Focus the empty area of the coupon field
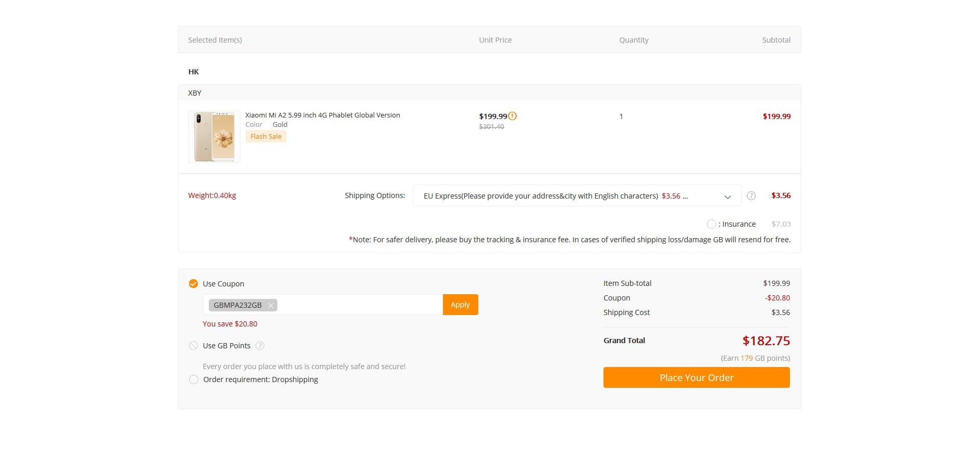This screenshot has width=980, height=458. click(x=359, y=305)
